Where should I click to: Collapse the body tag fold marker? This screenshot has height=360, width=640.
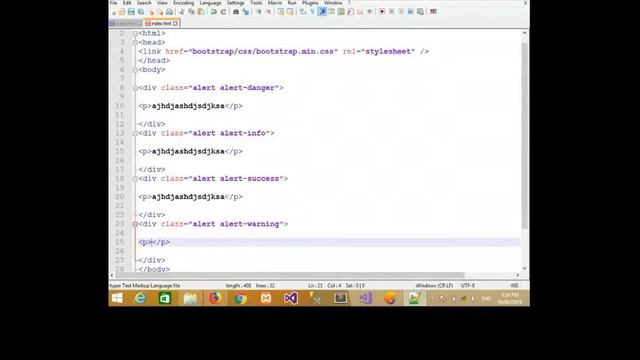(135, 70)
